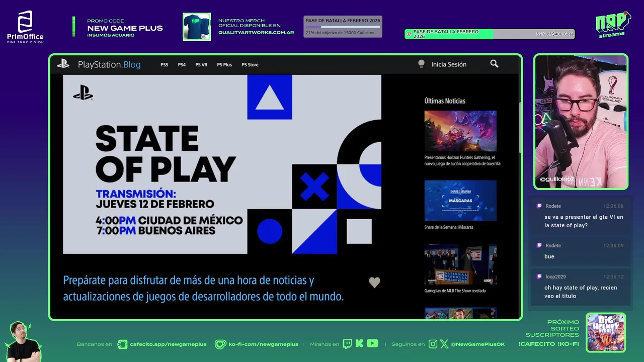The width and height of the screenshot is (644, 362).
Task: Click Rodete's gta VI chat message
Action: [584, 221]
